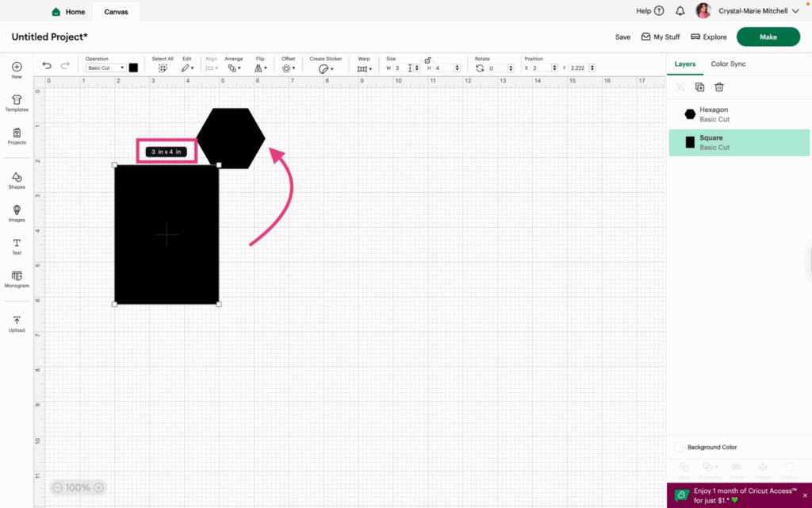
Task: Adjust the Width stepper arrows
Action: [417, 68]
